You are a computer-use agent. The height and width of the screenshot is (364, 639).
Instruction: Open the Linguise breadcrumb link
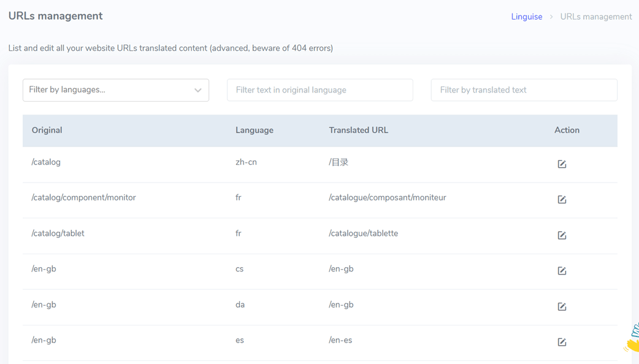[527, 17]
